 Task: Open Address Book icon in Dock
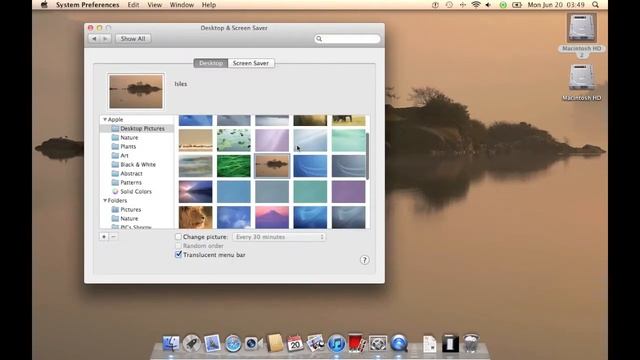pos(275,343)
